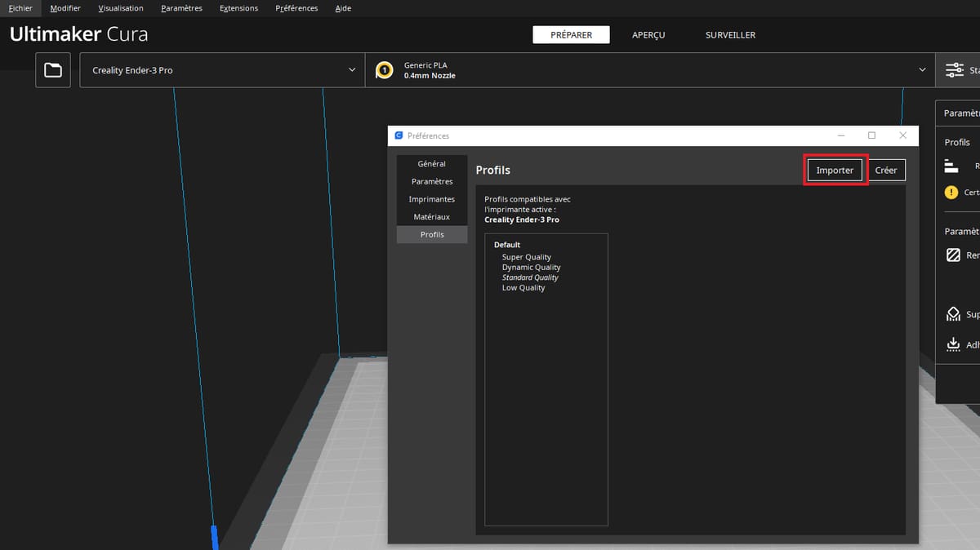The height and width of the screenshot is (550, 980).
Task: Select Matériaux in the preferences sidebar
Action: coord(432,217)
